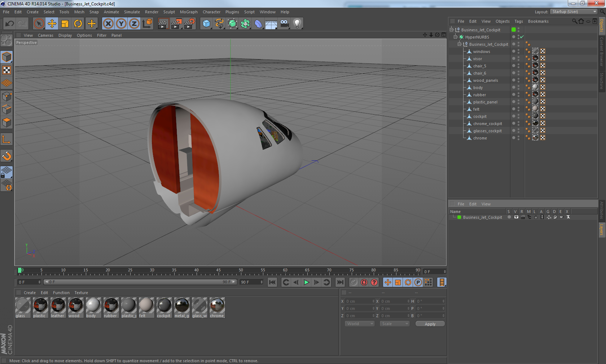The width and height of the screenshot is (606, 364).
Task: Toggle X axis lock icon
Action: tap(108, 24)
